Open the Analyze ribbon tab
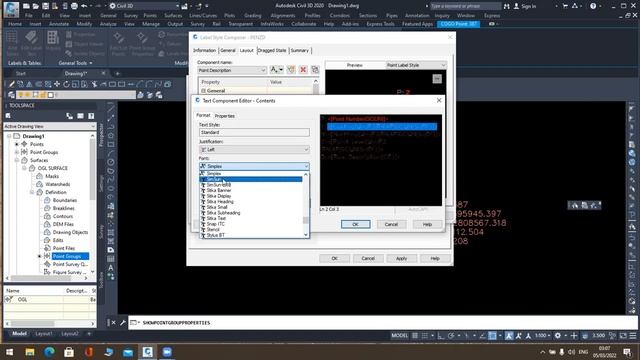 108,24
